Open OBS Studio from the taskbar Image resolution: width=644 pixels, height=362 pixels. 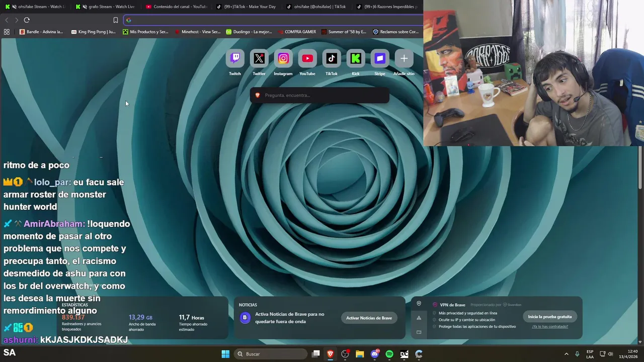point(345,354)
